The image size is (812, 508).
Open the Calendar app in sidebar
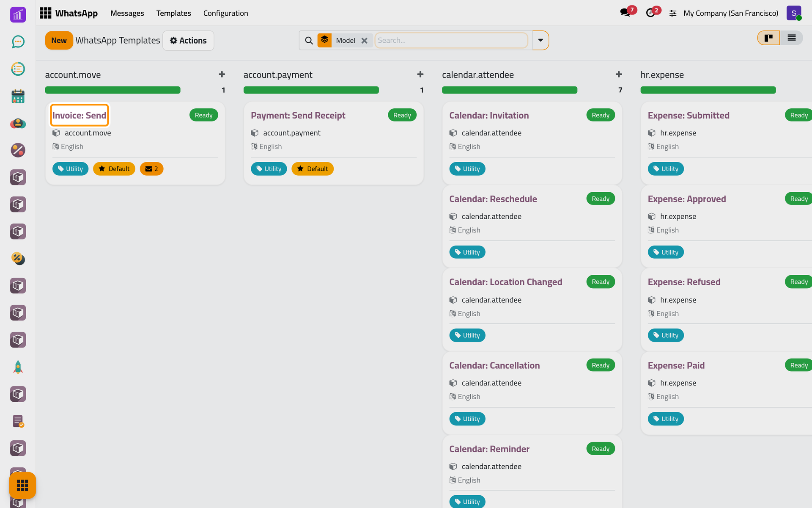18,96
